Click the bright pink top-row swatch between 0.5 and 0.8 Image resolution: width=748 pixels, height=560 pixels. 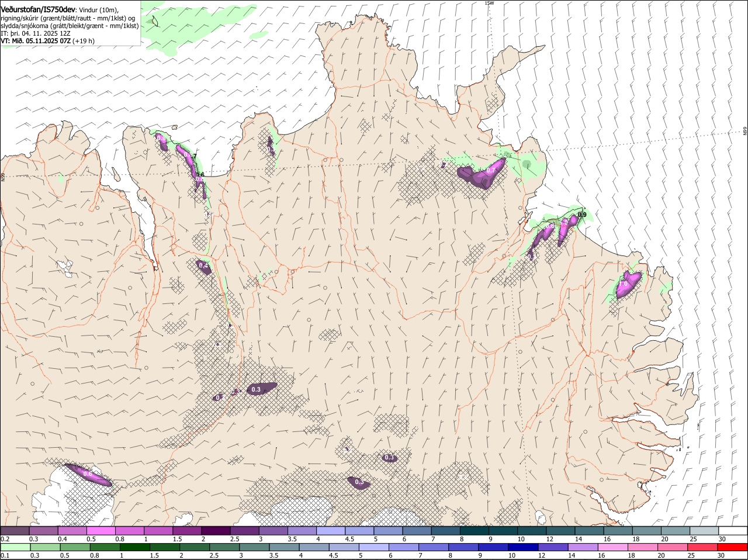coord(101,531)
